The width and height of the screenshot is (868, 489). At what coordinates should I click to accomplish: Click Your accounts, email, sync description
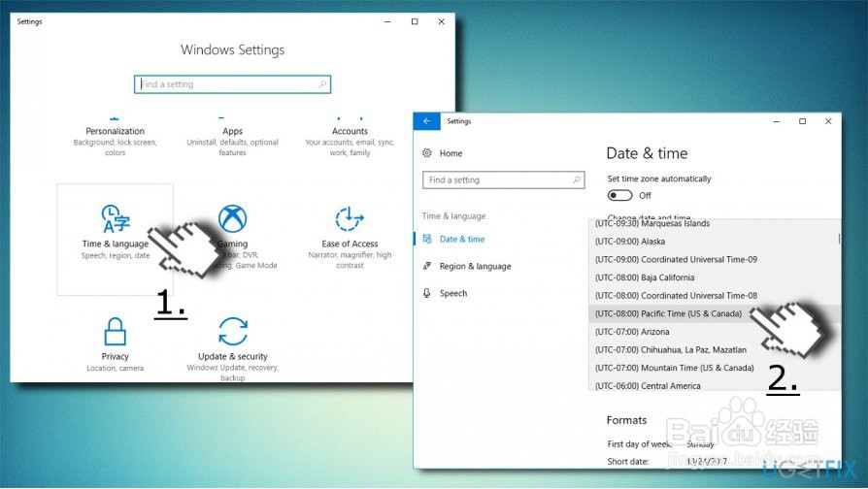(350, 147)
